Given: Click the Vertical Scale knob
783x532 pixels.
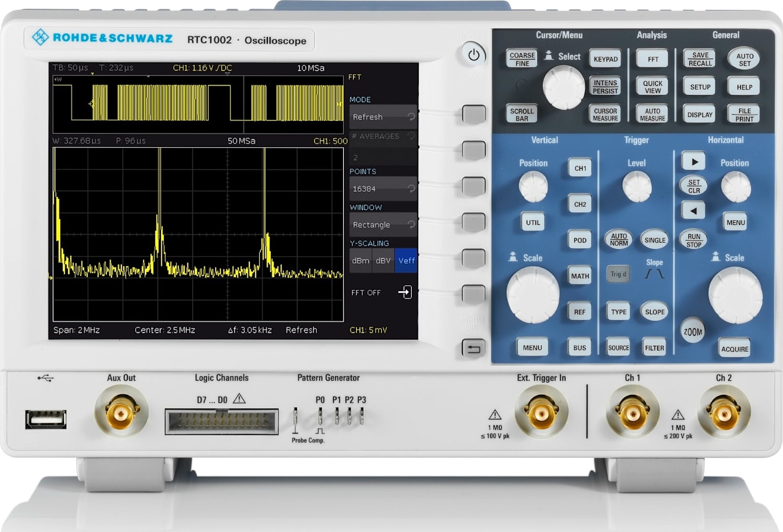Looking at the screenshot, I should (533, 295).
